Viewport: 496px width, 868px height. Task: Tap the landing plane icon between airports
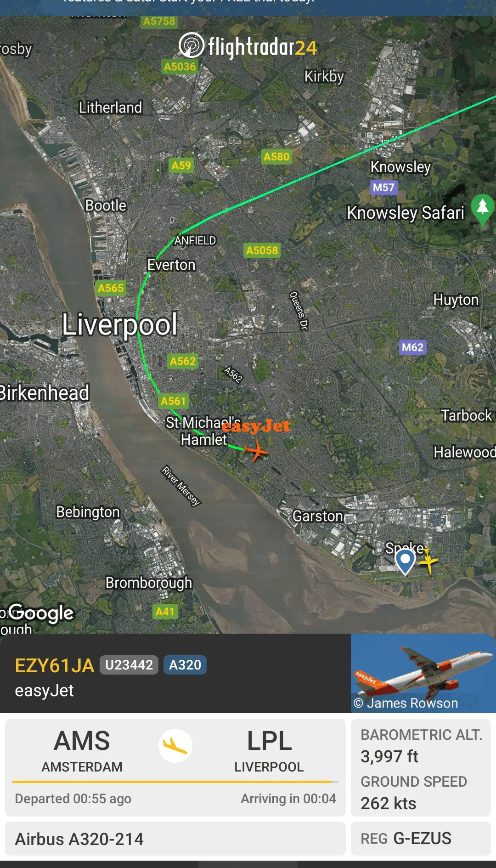click(x=175, y=745)
